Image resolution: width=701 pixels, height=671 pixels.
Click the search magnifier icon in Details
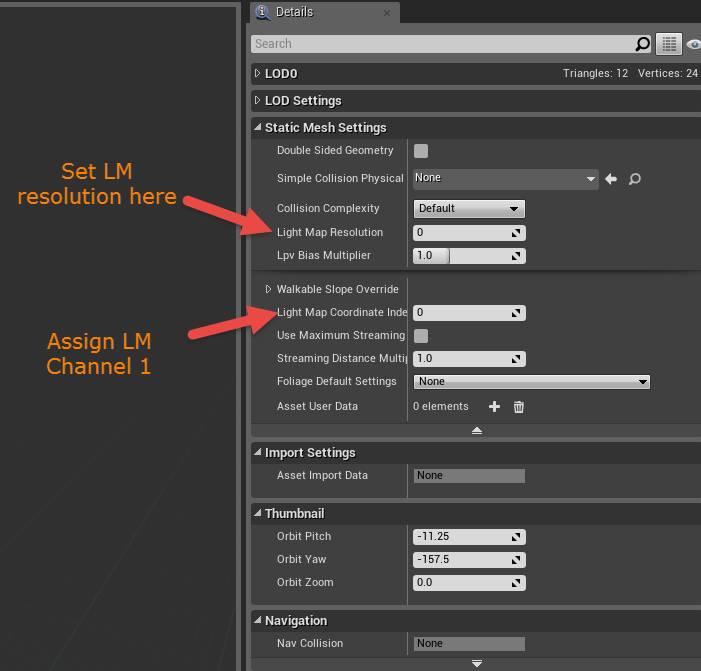click(643, 44)
